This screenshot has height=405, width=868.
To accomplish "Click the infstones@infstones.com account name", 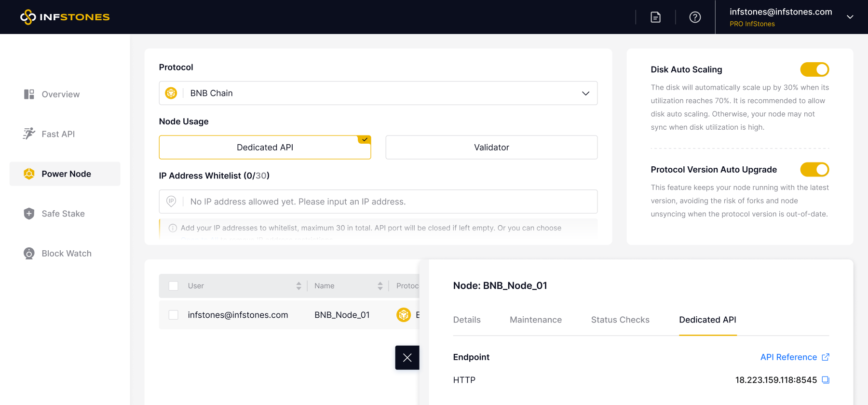I will pyautogui.click(x=781, y=12).
